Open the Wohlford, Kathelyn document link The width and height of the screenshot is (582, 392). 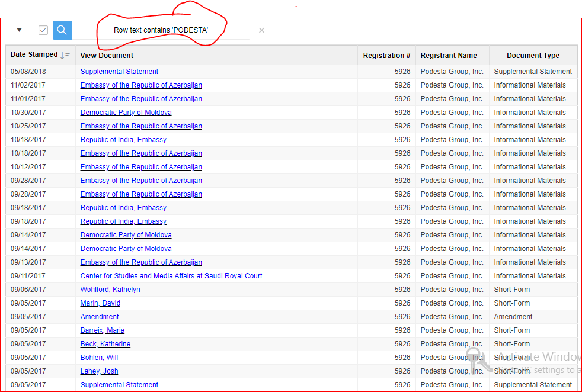pos(110,290)
